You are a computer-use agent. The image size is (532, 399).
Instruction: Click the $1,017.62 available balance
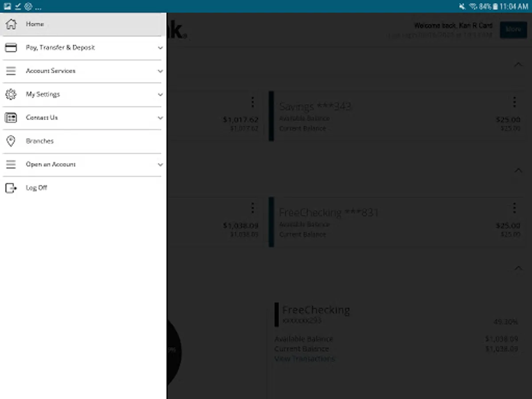[241, 120]
